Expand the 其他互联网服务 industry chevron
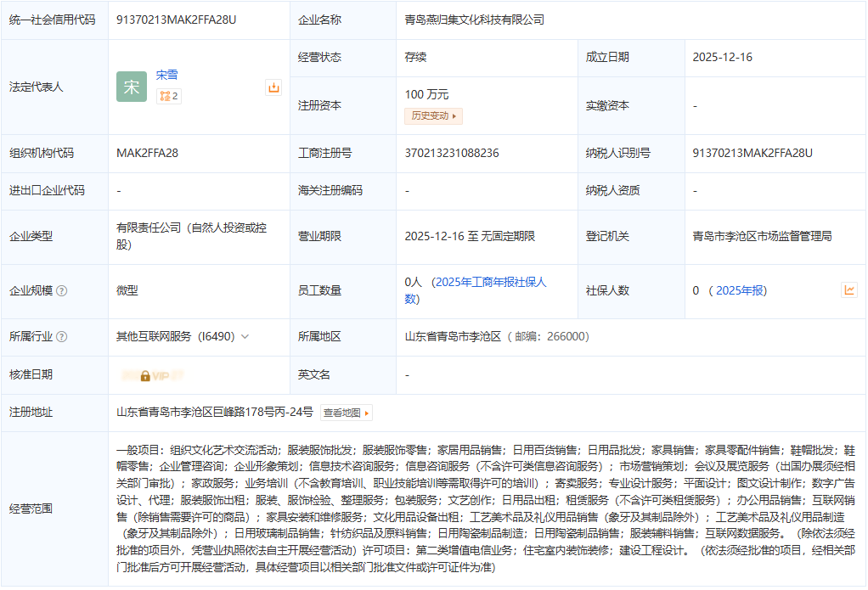The height and width of the screenshot is (590, 868). (245, 336)
